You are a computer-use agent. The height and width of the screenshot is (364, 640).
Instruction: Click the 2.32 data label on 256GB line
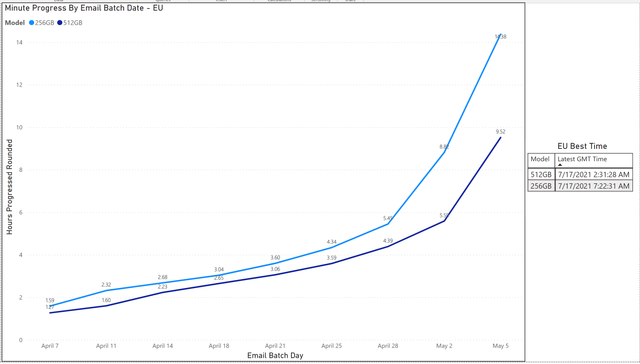point(106,285)
